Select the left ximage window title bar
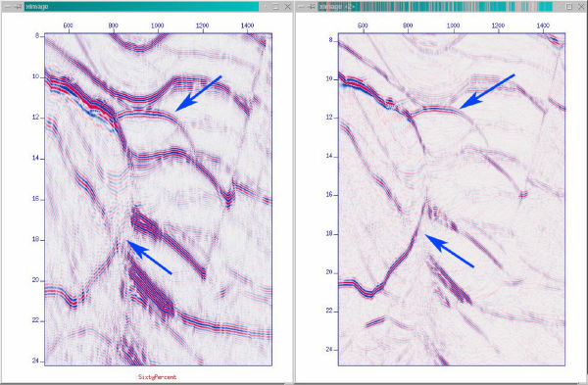Image resolution: width=588 pixels, height=385 pixels. point(141,7)
